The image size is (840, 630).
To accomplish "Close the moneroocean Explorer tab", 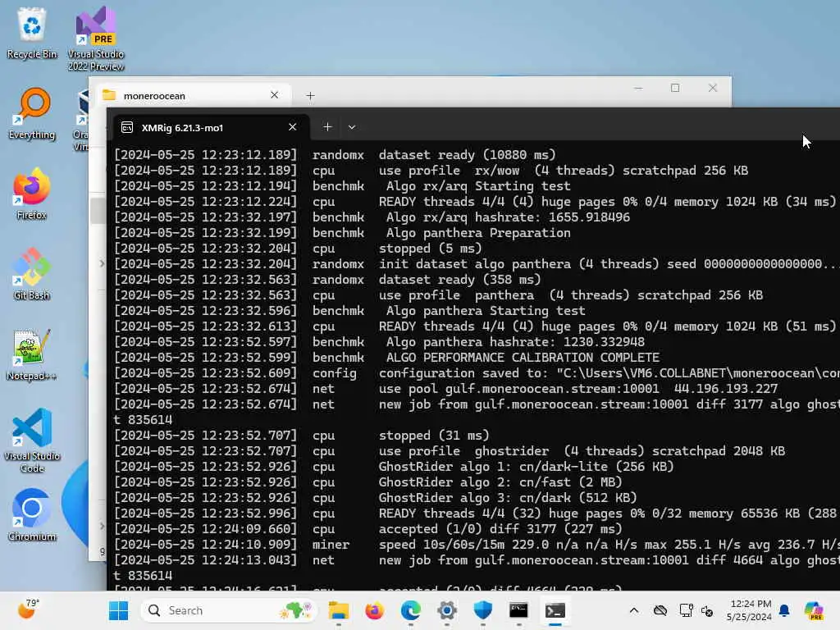I will 274,95.
